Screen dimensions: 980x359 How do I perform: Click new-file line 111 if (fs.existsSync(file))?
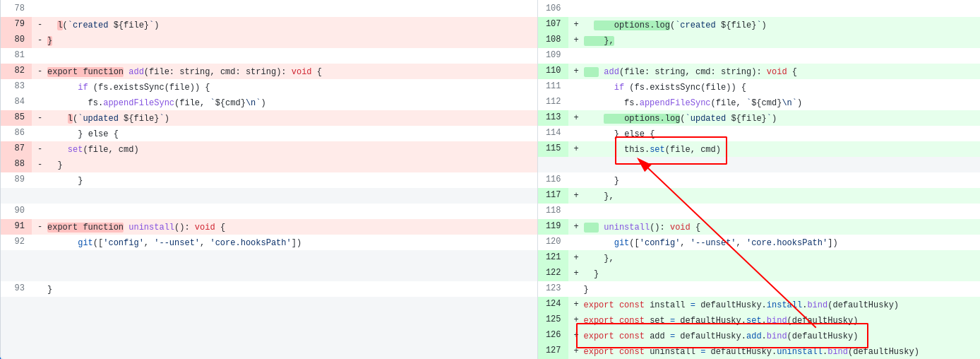[x=680, y=88]
